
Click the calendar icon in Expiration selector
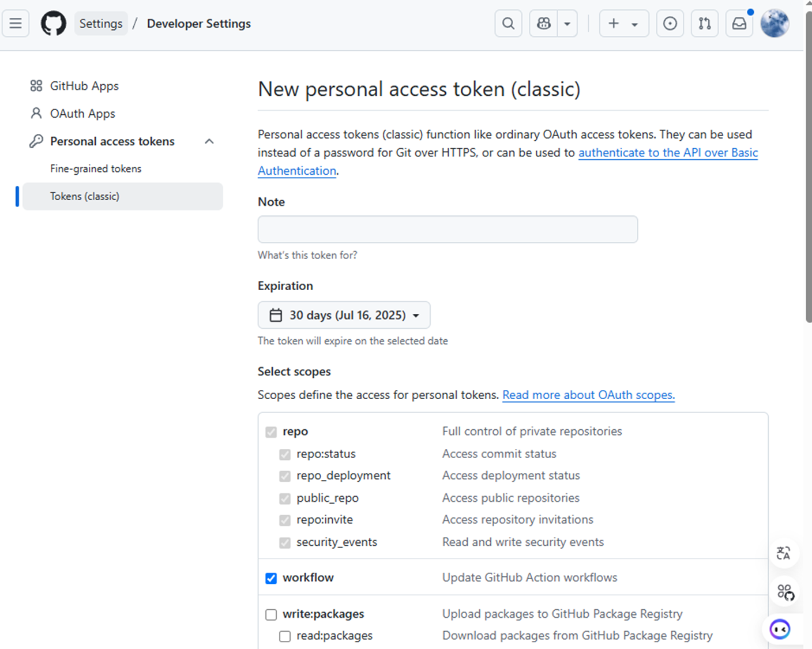[x=276, y=315]
